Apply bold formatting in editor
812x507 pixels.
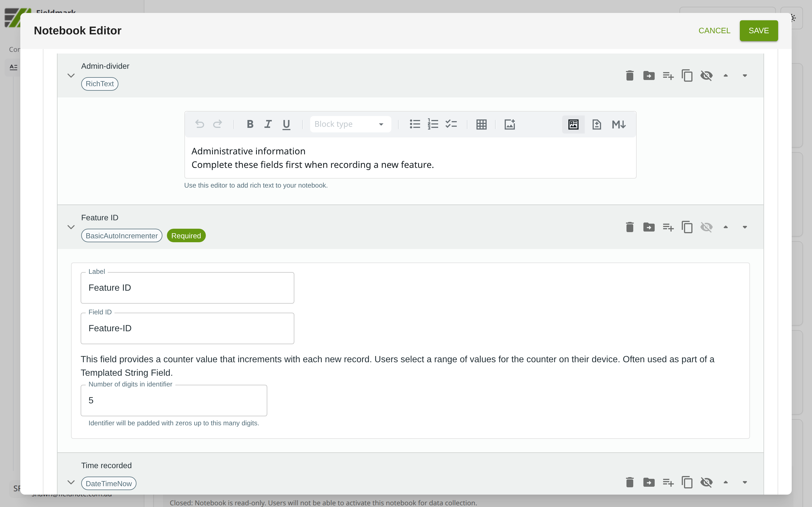250,124
